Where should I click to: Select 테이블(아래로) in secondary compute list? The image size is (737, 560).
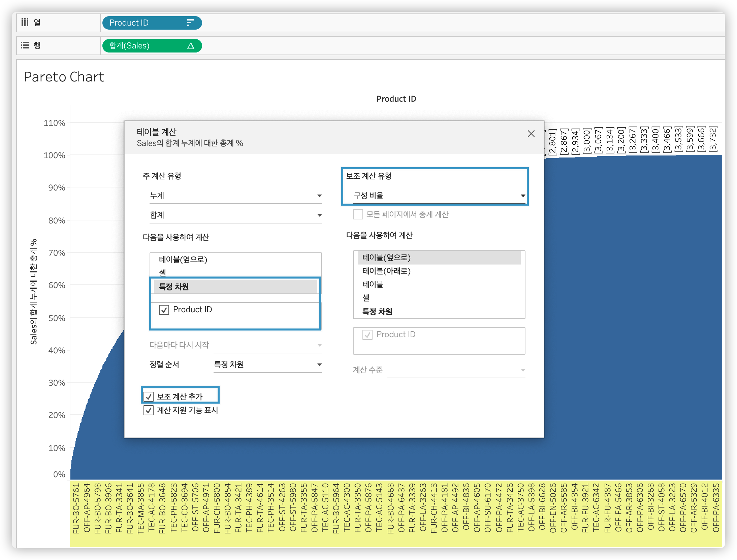[386, 271]
